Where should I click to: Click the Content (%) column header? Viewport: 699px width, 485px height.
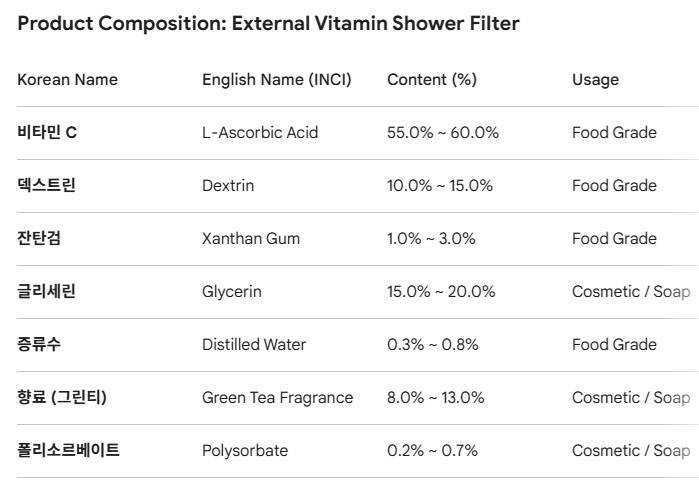point(431,79)
